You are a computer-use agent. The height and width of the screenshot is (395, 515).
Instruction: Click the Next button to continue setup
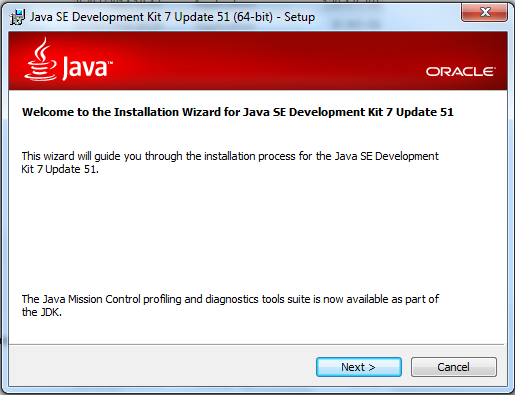point(359,367)
